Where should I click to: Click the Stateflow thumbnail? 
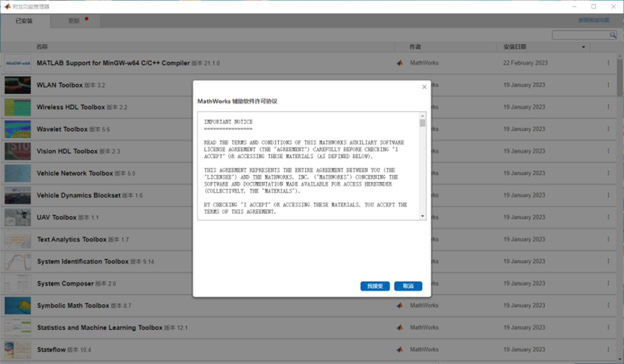coord(18,349)
